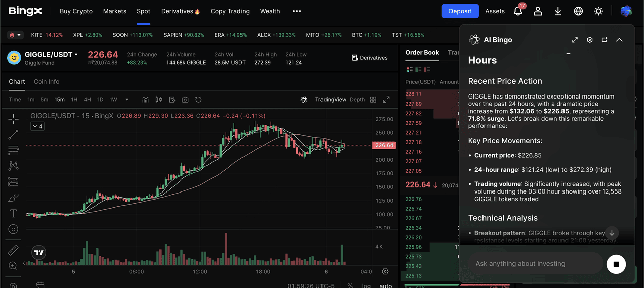
Task: Select the 1D interval
Action: click(100, 100)
